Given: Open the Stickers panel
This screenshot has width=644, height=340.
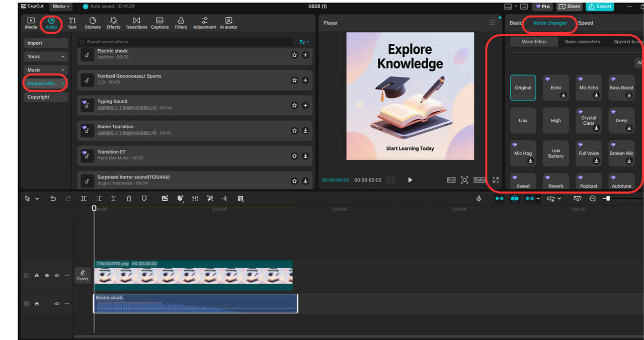Looking at the screenshot, I should click(x=92, y=22).
